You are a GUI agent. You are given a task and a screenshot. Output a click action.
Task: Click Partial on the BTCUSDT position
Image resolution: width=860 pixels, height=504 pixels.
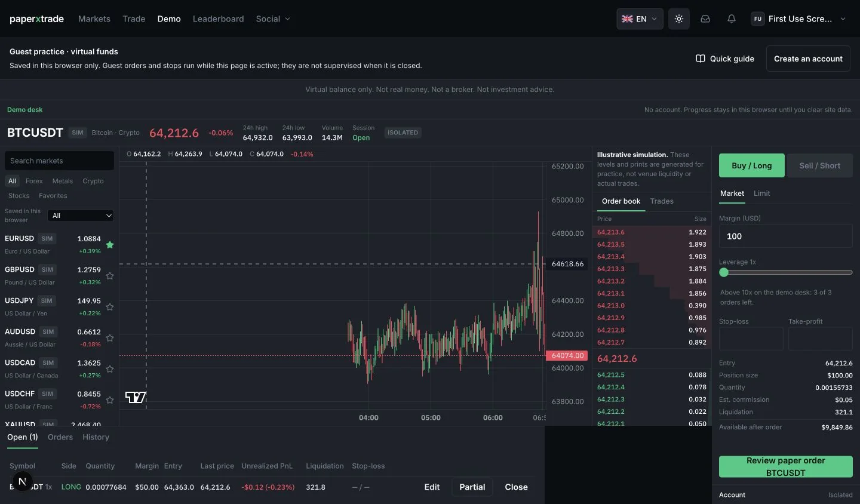coord(472,487)
